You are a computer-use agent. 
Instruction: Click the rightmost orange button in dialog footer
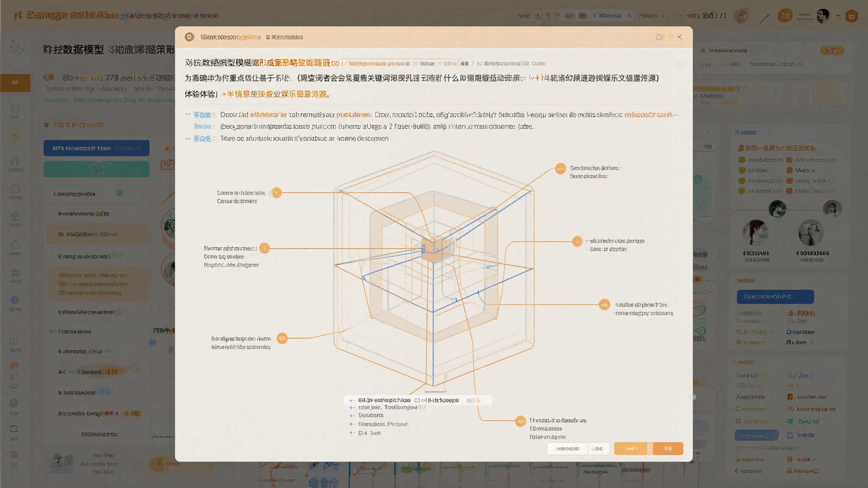point(668,448)
